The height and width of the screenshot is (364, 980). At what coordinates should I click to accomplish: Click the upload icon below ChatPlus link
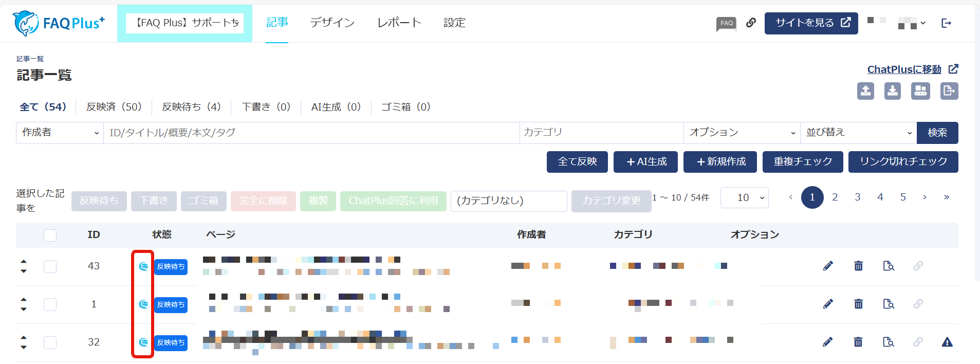point(865,91)
